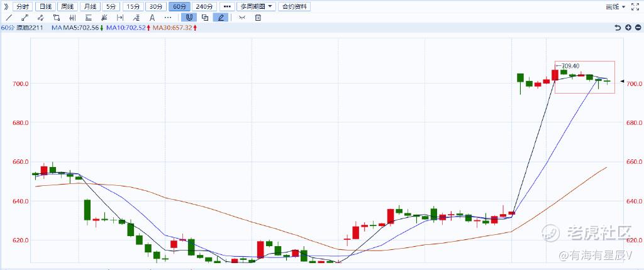The height and width of the screenshot is (270, 644).
Task: Switch to the 日线 daily period
Action: [45, 6]
